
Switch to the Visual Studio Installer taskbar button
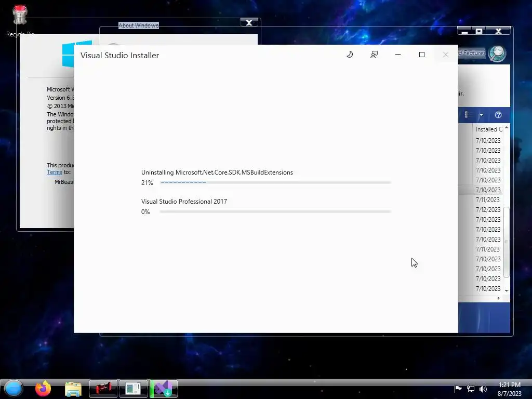click(164, 389)
